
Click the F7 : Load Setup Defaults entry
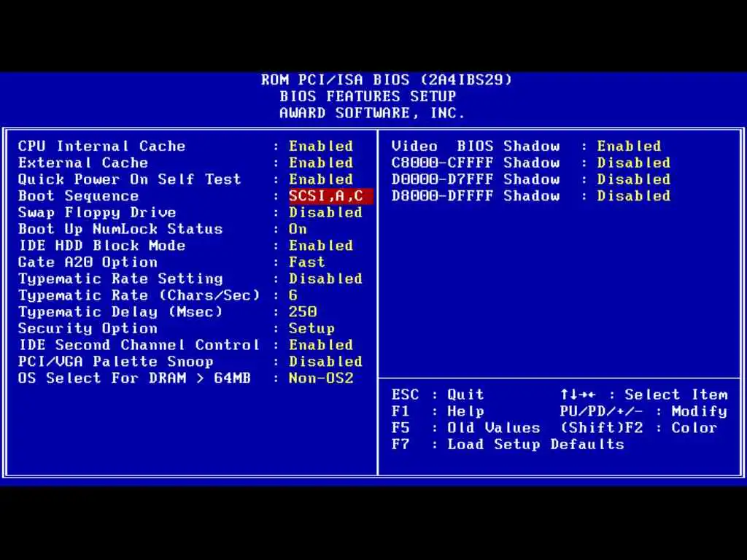tap(508, 444)
